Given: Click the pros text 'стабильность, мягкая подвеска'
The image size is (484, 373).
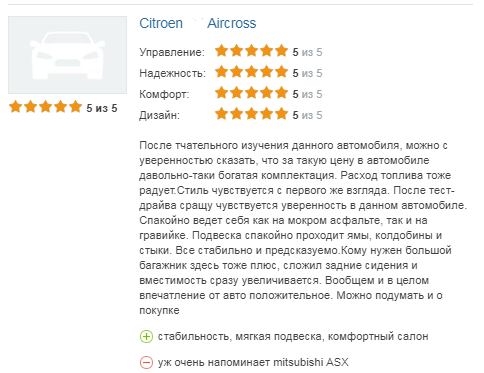Looking at the screenshot, I should (x=240, y=337).
